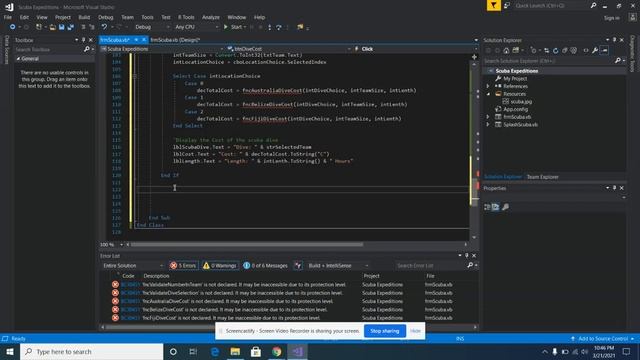
Task: Click the Save All toolbar icon
Action: coord(70,27)
